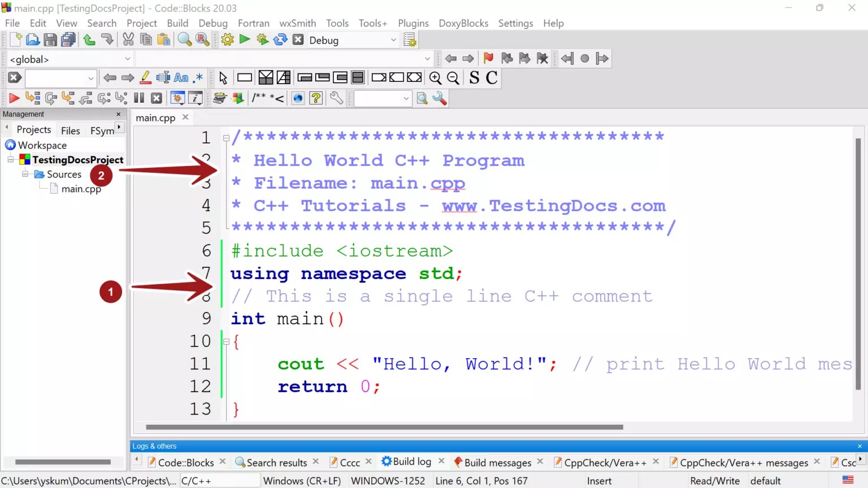Zoom in on the editor text
The width and height of the screenshot is (868, 488).
(435, 78)
